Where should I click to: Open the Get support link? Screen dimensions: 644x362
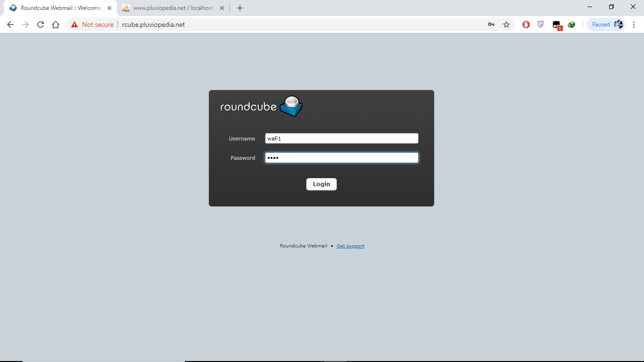(350, 246)
